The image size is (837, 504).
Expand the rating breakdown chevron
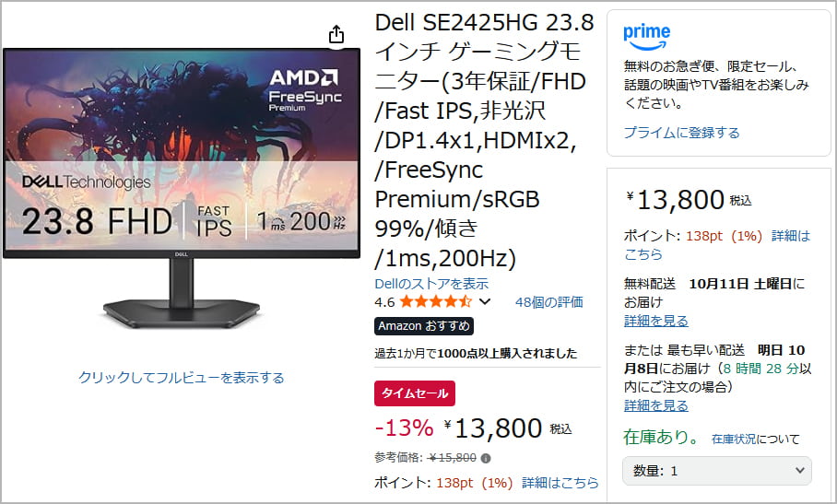(x=486, y=301)
